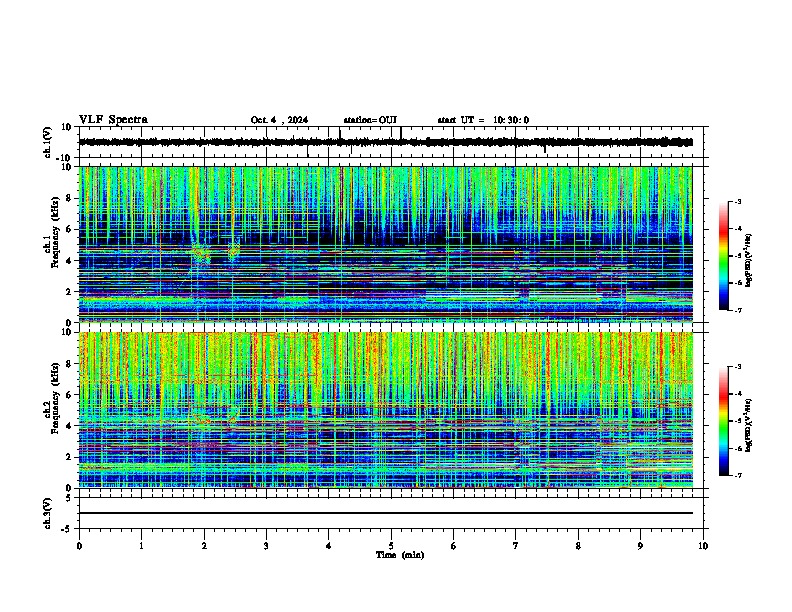This screenshot has height=612, width=792.
Task: Click the "6" kHz tick on ch.2 spectrogram axis
Action: pos(71,394)
